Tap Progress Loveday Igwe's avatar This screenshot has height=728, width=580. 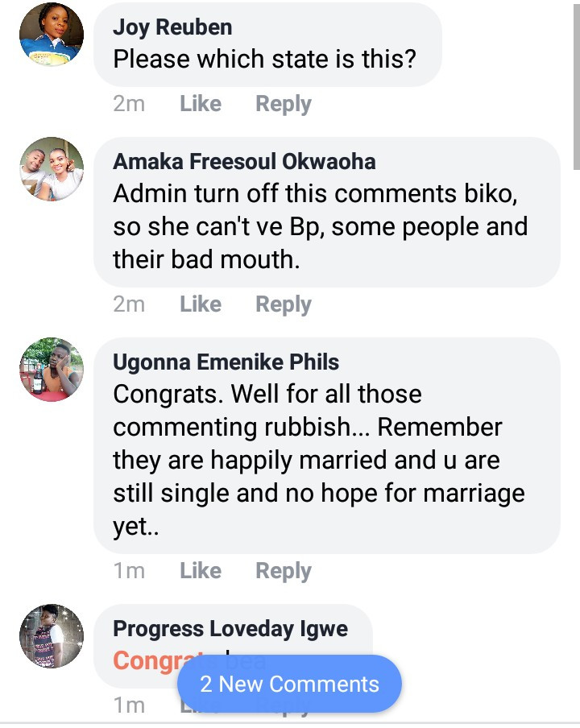(52, 636)
